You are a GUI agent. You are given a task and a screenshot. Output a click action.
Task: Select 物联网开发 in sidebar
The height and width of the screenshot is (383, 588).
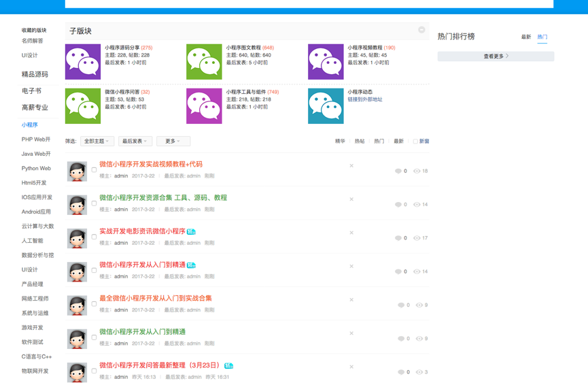(35, 371)
